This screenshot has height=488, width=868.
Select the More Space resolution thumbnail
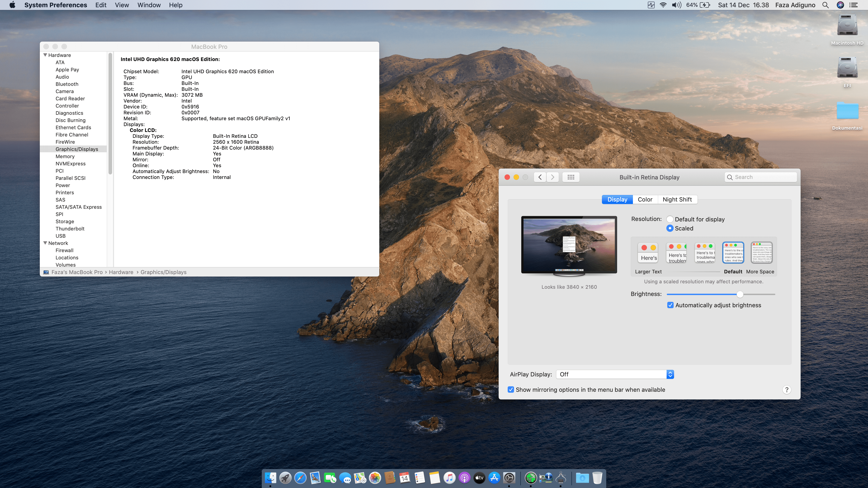(x=762, y=253)
